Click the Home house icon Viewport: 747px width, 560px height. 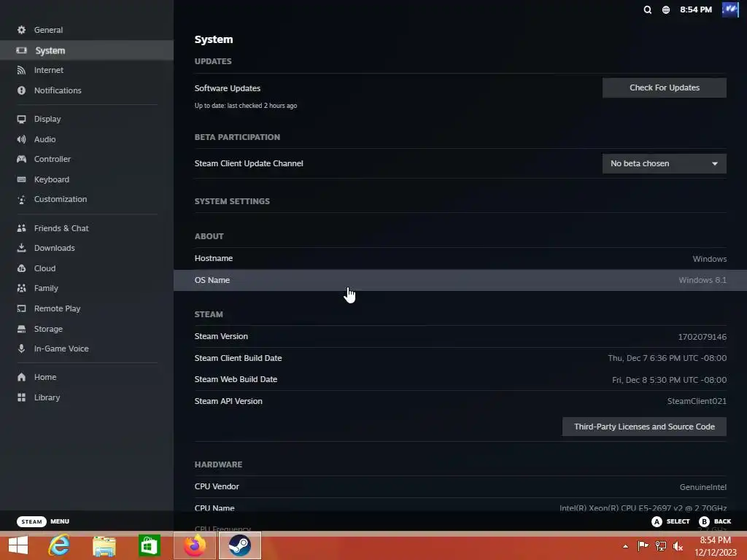[21, 377]
